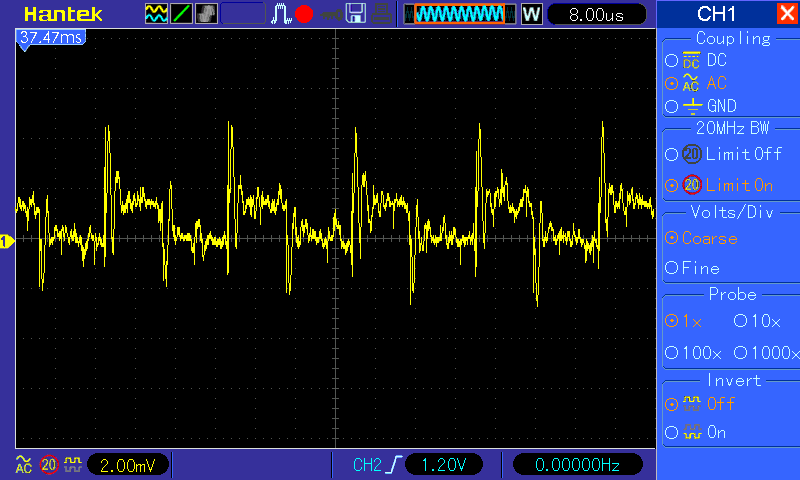The width and height of the screenshot is (800, 480).
Task: Click the AC coupling symbol icon
Action: [691, 83]
